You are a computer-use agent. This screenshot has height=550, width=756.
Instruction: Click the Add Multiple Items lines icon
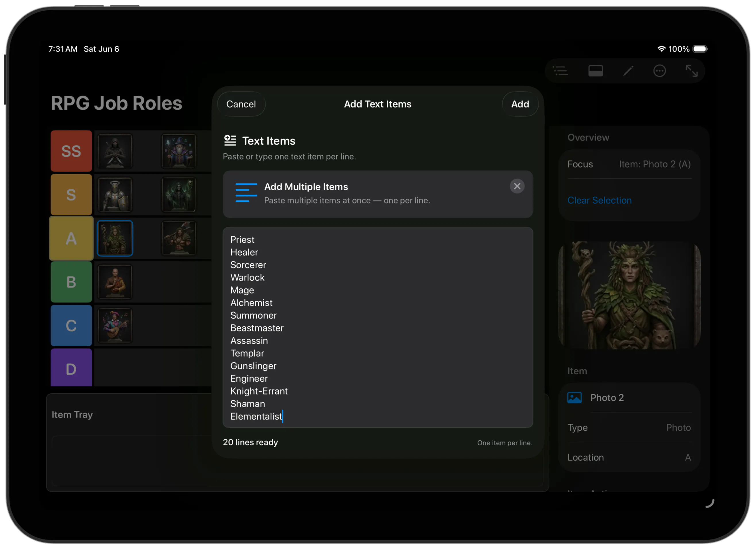(x=246, y=193)
